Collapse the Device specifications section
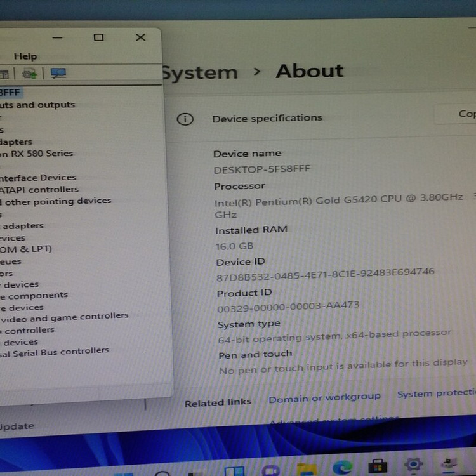 click(x=317, y=117)
